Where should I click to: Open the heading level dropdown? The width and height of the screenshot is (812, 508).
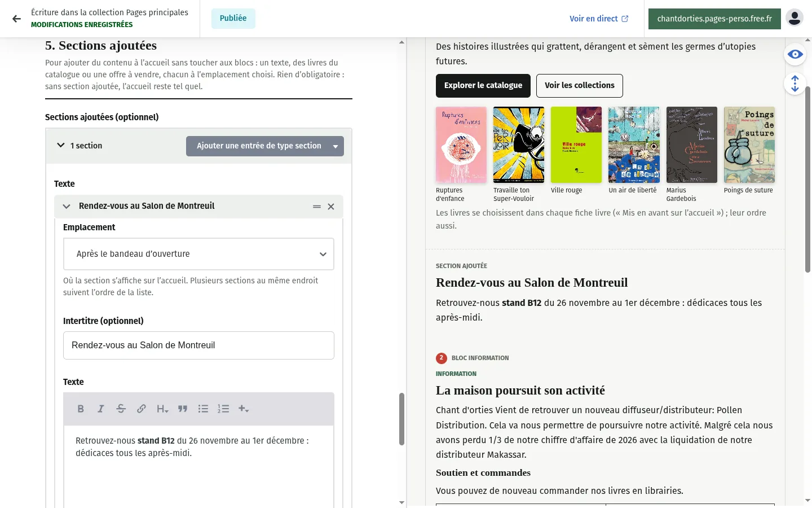coord(162,409)
